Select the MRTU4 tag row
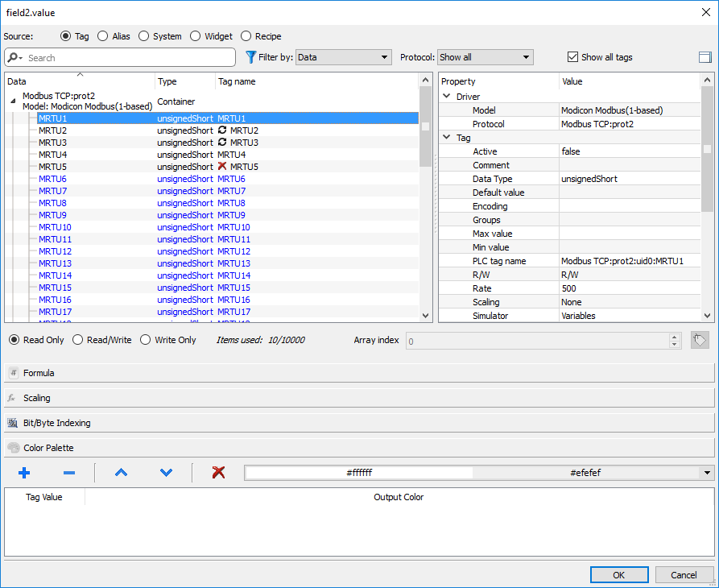Viewport: 719px width, 588px height. pyautogui.click(x=212, y=155)
